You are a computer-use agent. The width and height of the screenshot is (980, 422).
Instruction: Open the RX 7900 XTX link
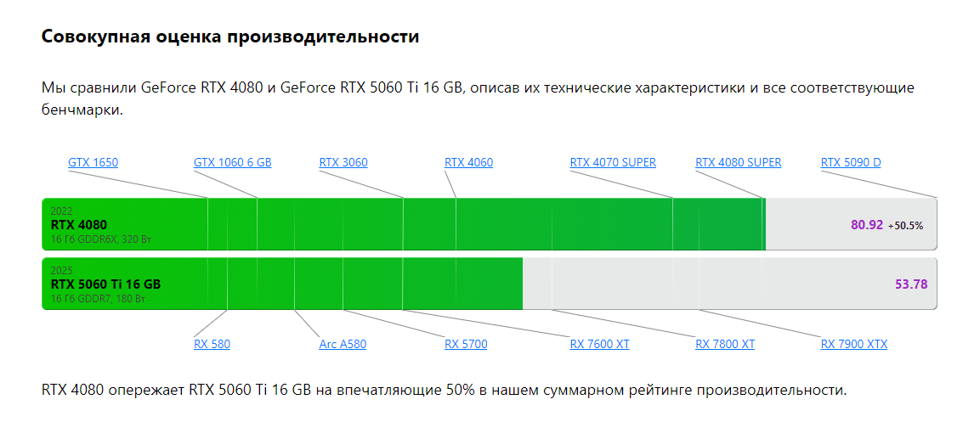tap(853, 344)
